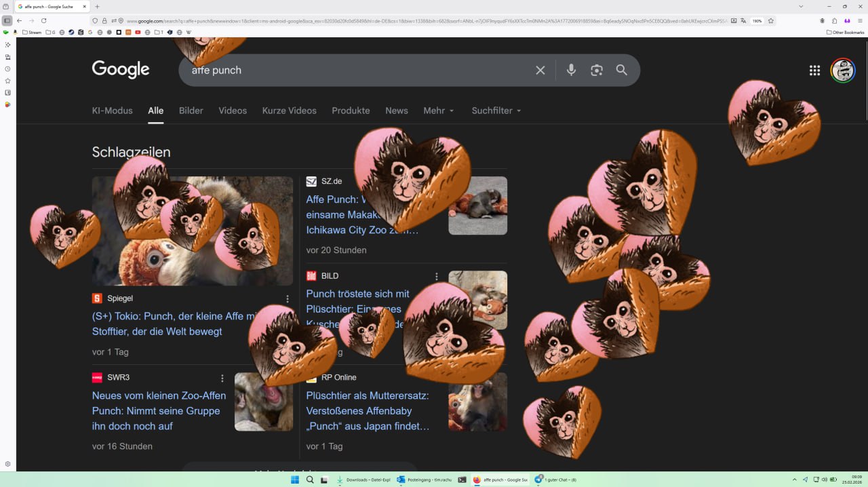Open the Windows Start menu
This screenshot has width=868, height=487.
tap(295, 480)
